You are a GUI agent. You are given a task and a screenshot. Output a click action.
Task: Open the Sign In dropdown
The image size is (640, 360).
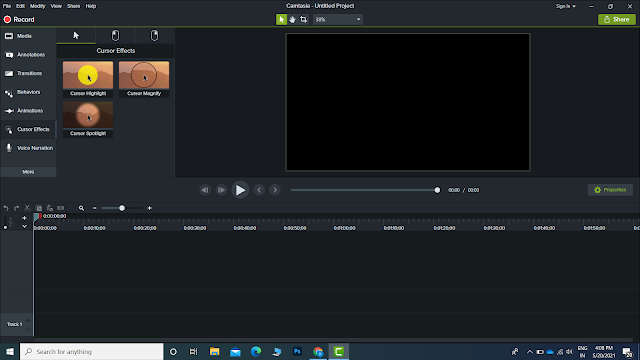565,6
